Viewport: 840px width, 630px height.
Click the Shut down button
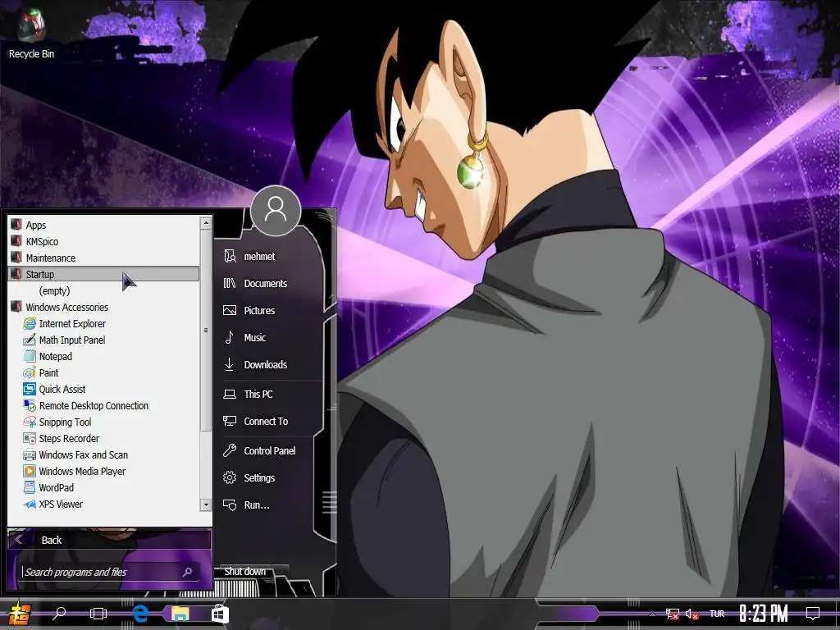[244, 572]
